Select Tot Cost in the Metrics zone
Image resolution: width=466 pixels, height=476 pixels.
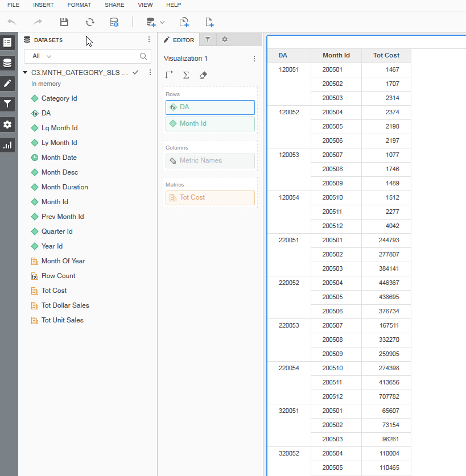(x=210, y=198)
